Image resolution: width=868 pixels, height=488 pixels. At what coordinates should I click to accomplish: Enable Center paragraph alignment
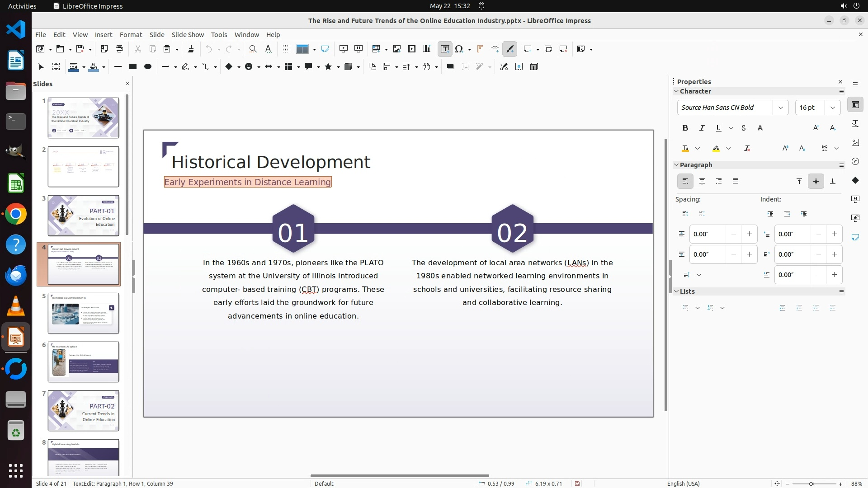[x=702, y=181]
